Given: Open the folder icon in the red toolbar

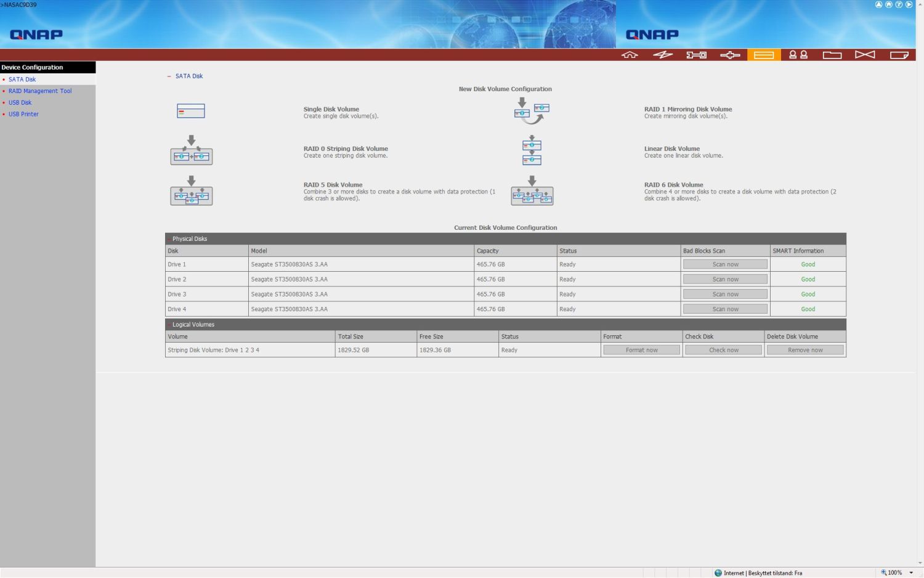Looking at the screenshot, I should tap(832, 55).
